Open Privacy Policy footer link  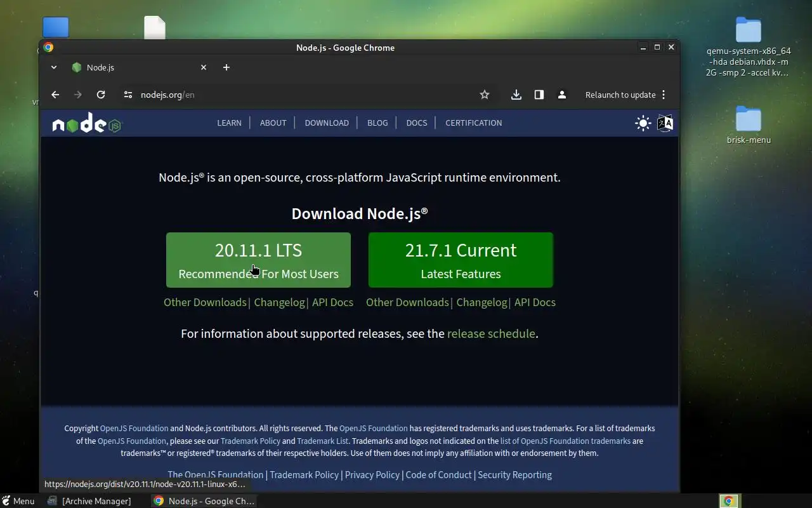coord(372,475)
